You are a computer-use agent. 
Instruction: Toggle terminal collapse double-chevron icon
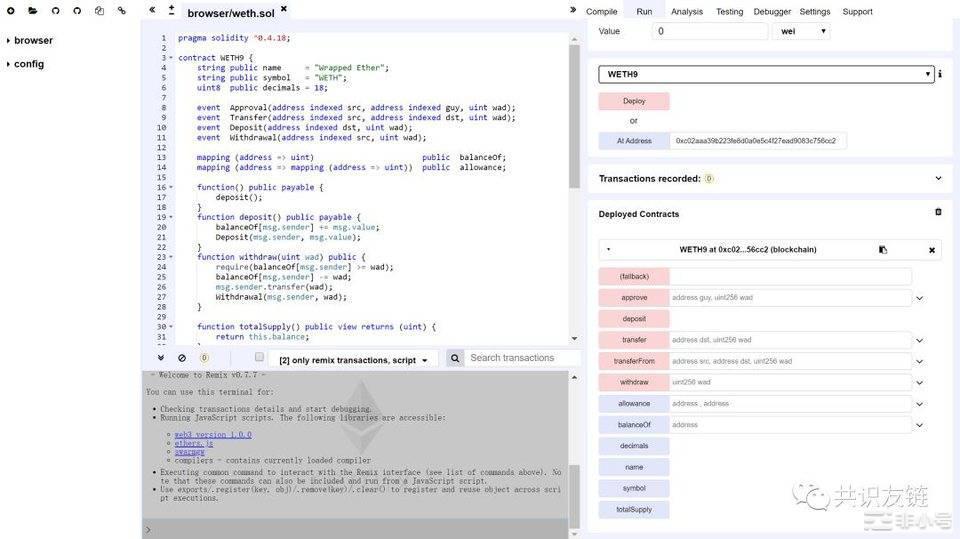pyautogui.click(x=160, y=358)
